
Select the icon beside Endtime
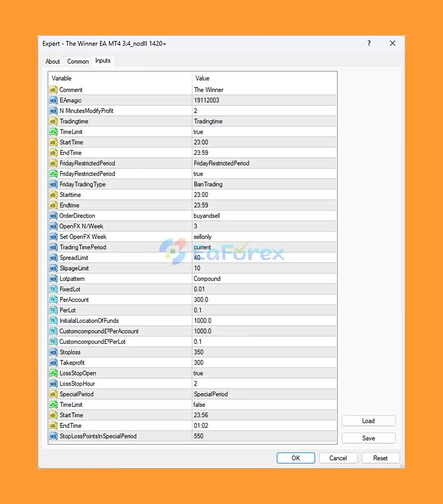point(53,205)
